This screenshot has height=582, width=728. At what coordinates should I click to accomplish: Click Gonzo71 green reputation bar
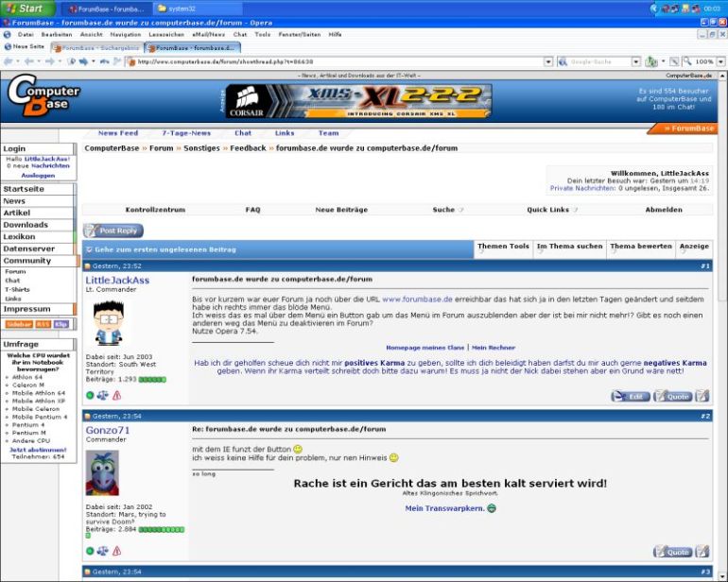(x=161, y=529)
